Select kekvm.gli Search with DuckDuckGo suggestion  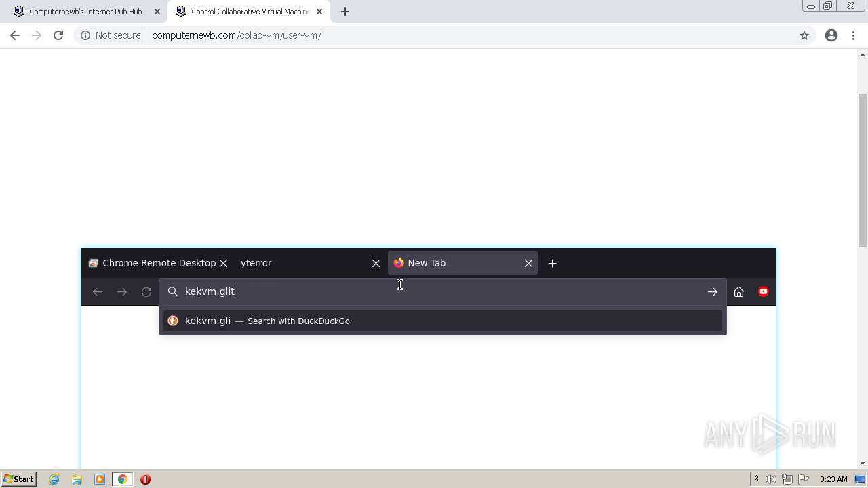[443, 321]
